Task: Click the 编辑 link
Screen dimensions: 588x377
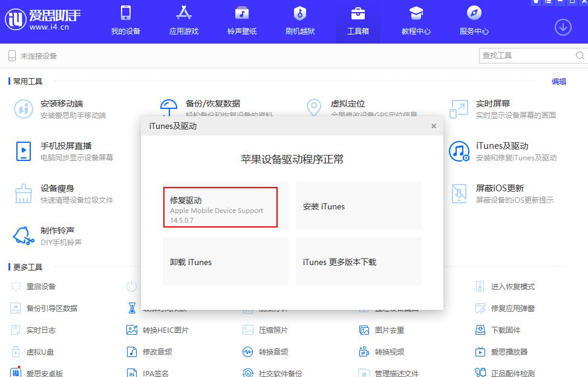Action: point(559,82)
